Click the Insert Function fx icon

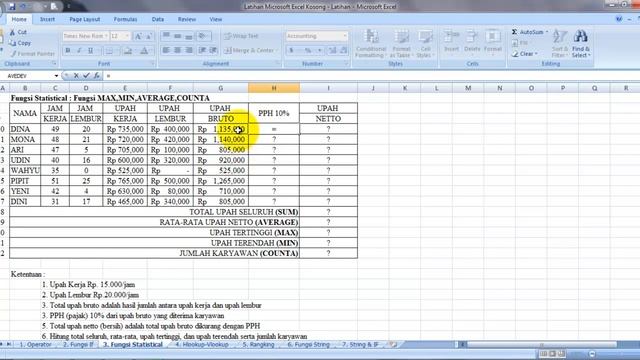96,76
